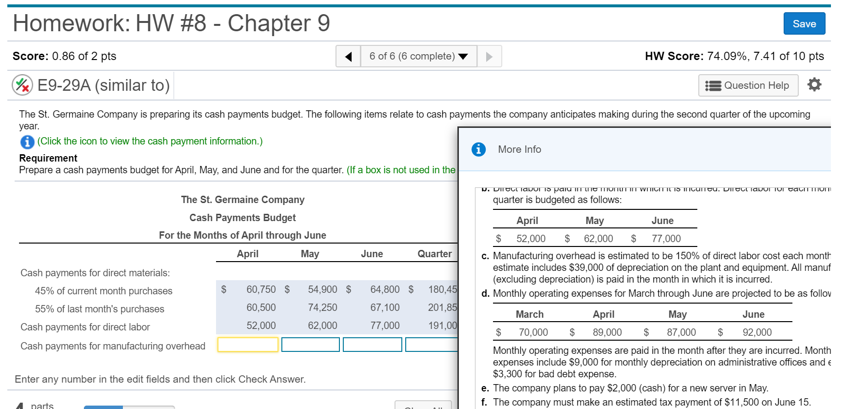This screenshot has width=868, height=409.
Task: Click the "55% of last month's purchases" row label
Action: pyautogui.click(x=99, y=309)
